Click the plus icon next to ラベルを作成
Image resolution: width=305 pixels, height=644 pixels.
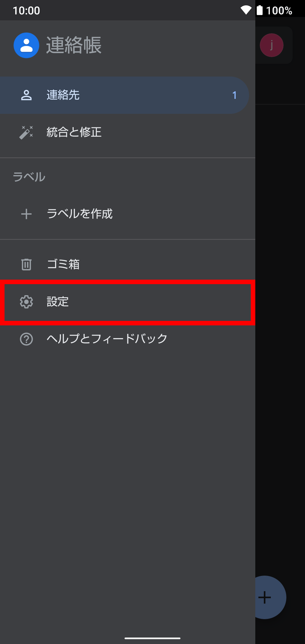pos(26,214)
